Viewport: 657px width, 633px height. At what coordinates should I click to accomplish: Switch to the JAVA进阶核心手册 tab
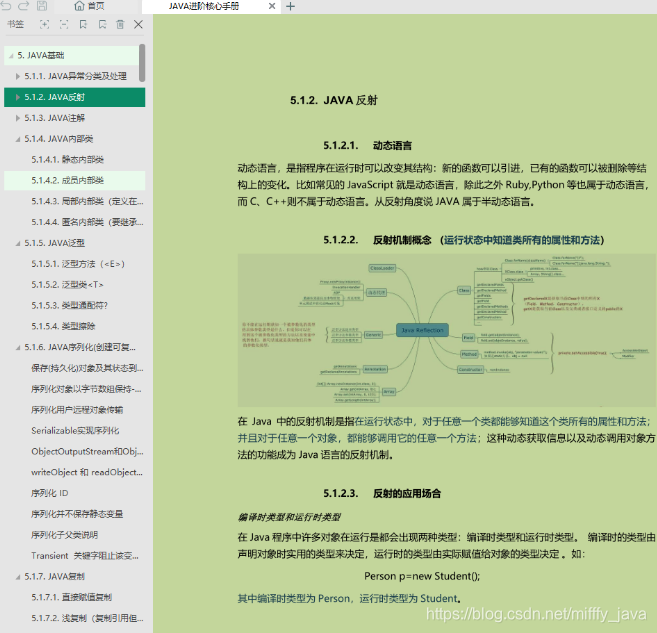tap(204, 6)
